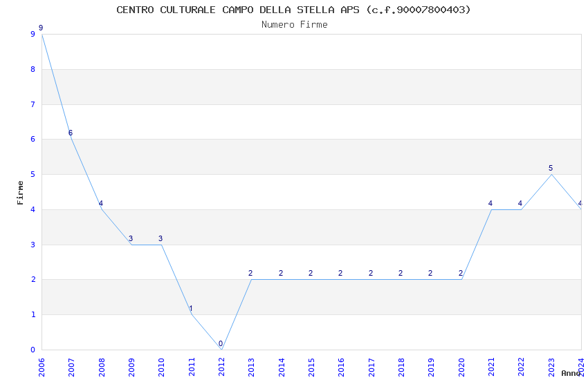Select the 2011 year label
Image resolution: width=588 pixels, height=380 pixels.
[191, 368]
